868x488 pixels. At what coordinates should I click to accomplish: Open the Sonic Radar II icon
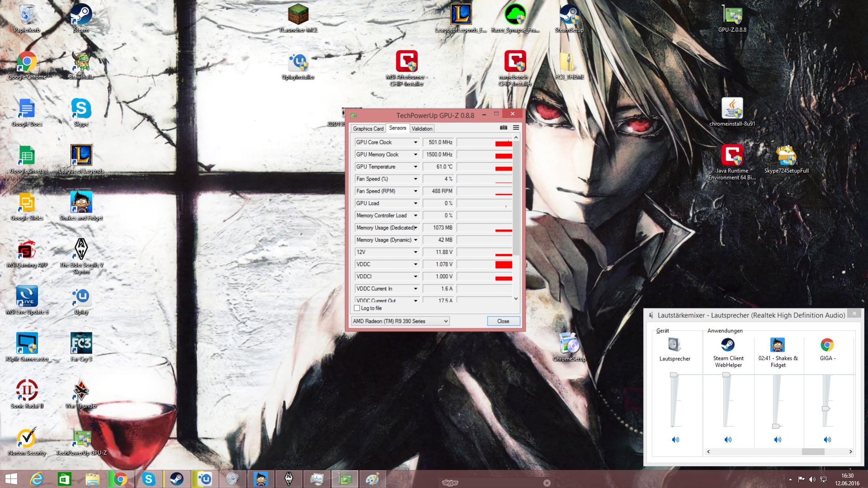(27, 394)
